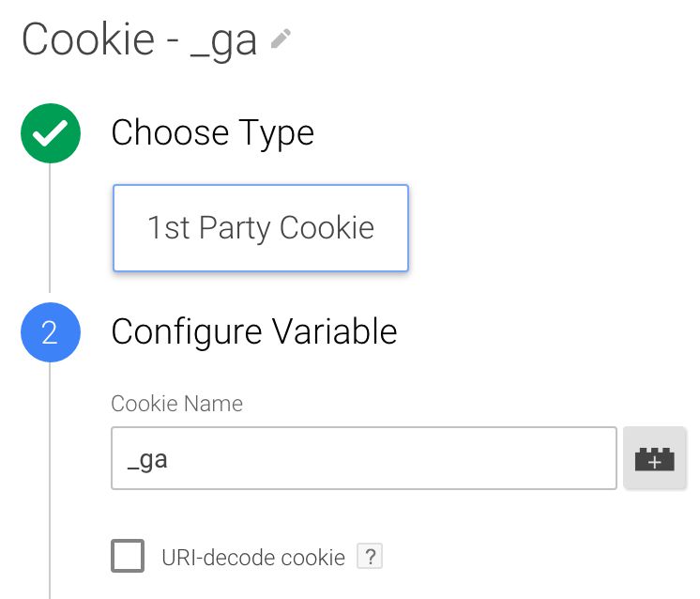Screen dimensions: 700x599
Task: Click the green checkmark step icon
Action: 51,133
